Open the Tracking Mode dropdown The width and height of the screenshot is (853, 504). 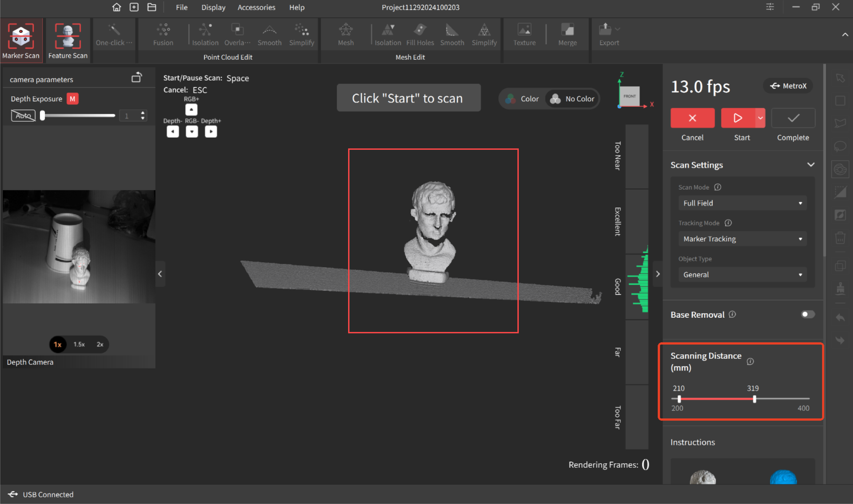[x=743, y=239]
